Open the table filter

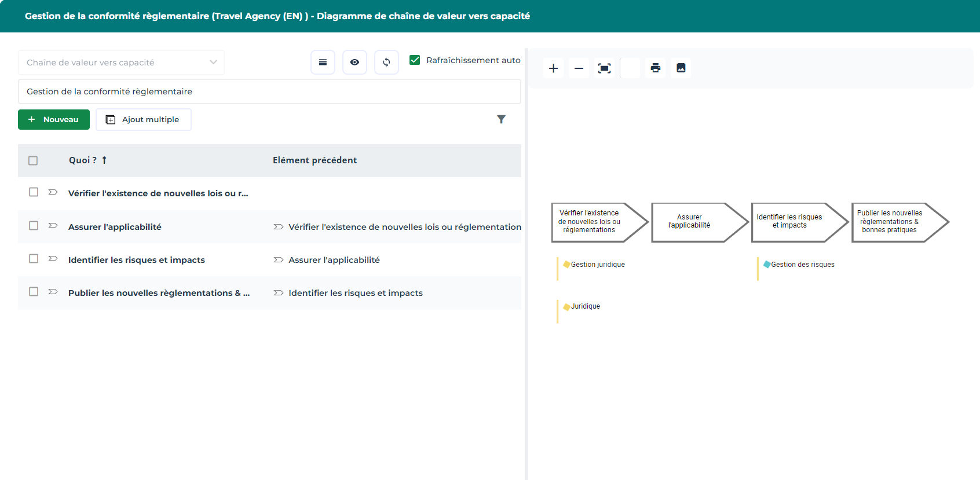(x=501, y=119)
